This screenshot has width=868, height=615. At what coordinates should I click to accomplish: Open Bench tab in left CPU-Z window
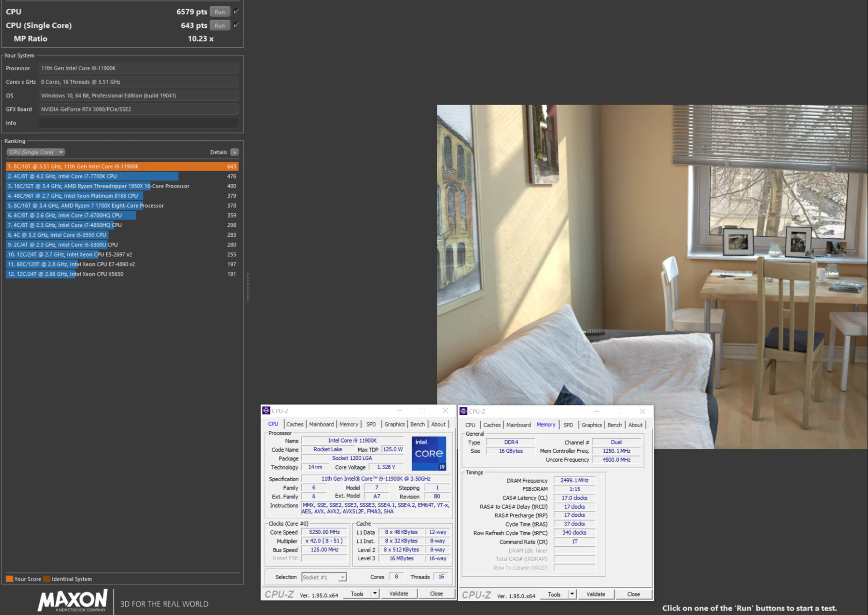click(417, 424)
